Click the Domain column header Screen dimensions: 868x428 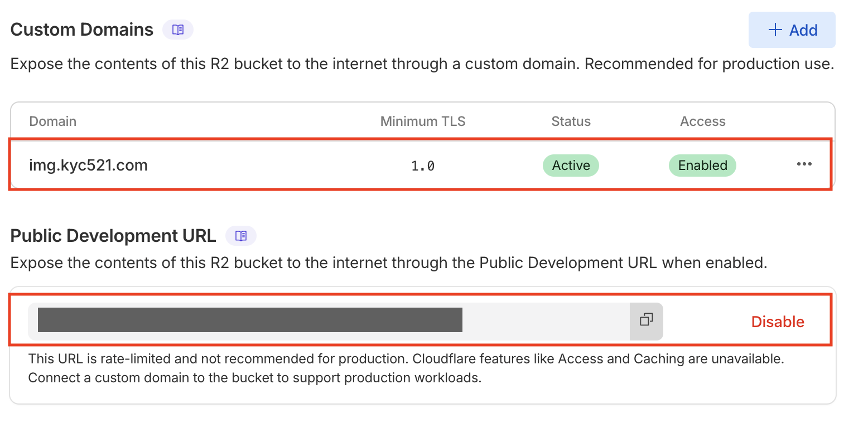coord(52,121)
